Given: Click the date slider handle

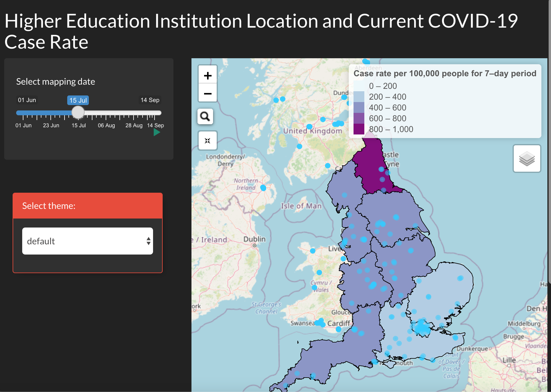Looking at the screenshot, I should (78, 112).
